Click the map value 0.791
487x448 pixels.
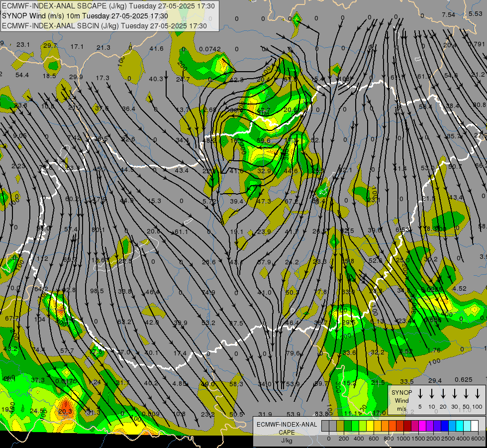click(x=476, y=44)
